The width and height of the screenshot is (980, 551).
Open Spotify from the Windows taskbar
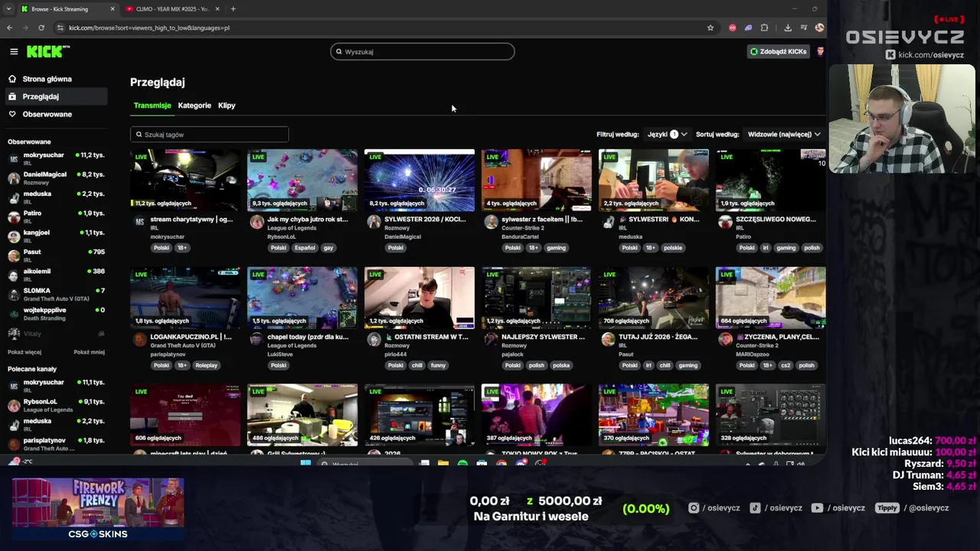click(462, 464)
